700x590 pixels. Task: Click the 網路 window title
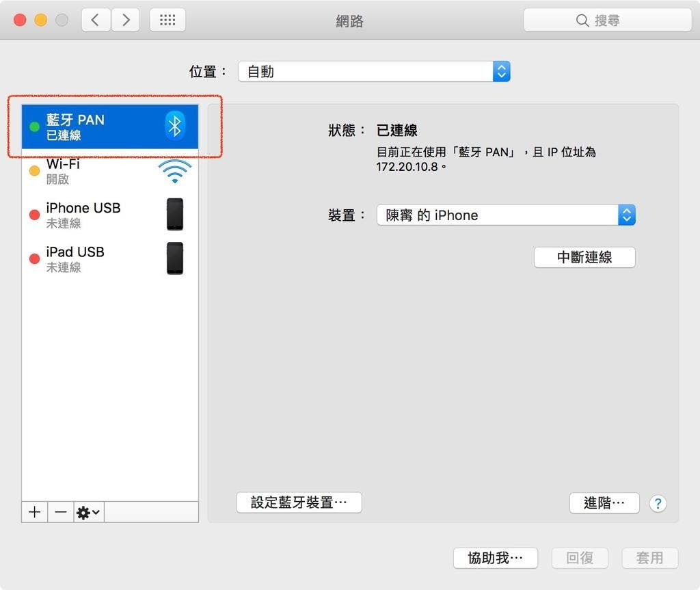[349, 21]
